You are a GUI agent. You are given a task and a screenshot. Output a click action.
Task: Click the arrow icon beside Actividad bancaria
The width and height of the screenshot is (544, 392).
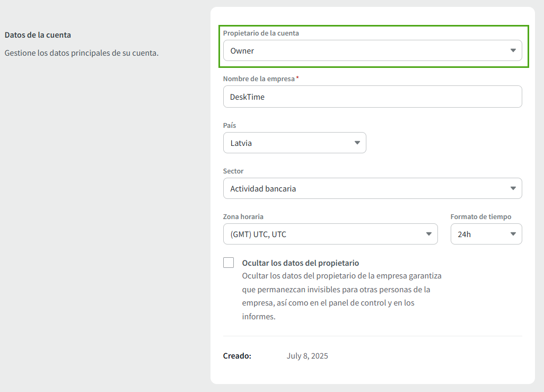coord(513,189)
